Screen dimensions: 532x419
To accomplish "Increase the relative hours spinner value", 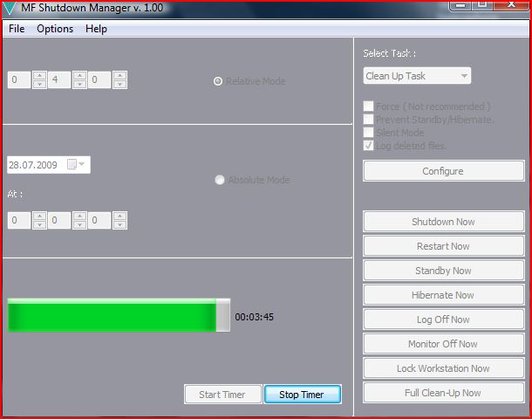I will tap(39, 76).
